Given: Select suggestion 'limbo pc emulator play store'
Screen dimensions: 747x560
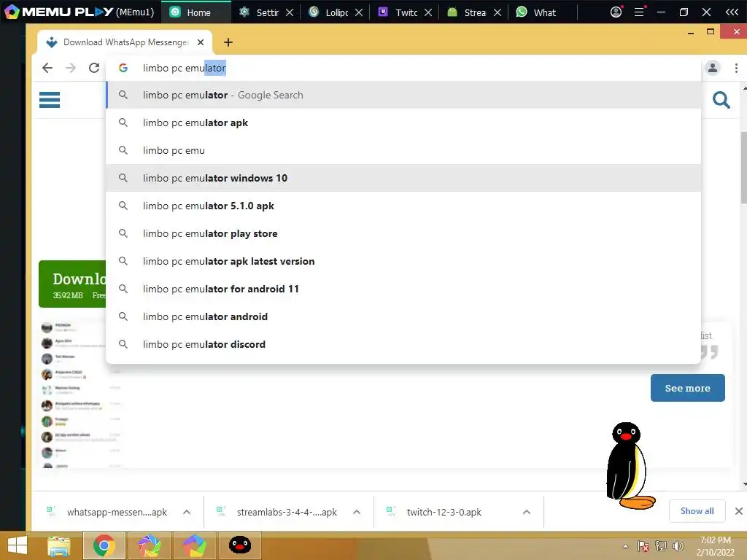Looking at the screenshot, I should coord(403,233).
